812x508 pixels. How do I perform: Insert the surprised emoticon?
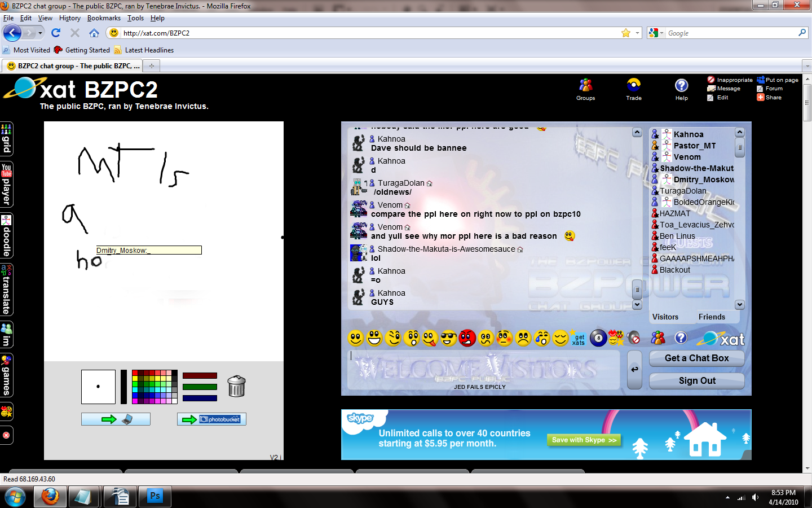(x=412, y=338)
